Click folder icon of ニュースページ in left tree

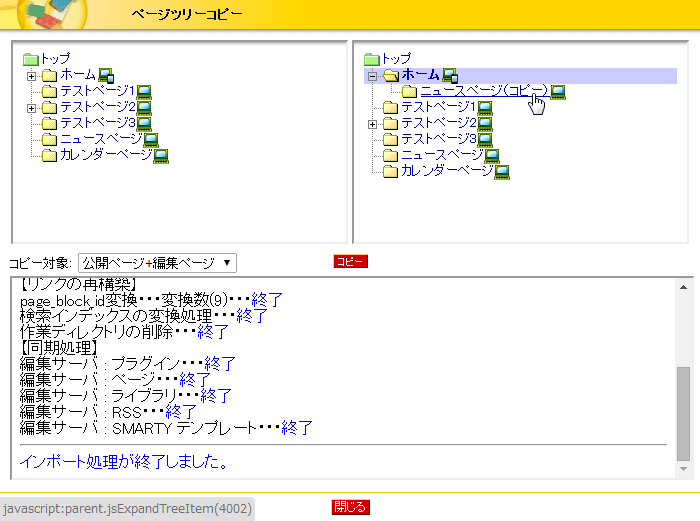50,140
